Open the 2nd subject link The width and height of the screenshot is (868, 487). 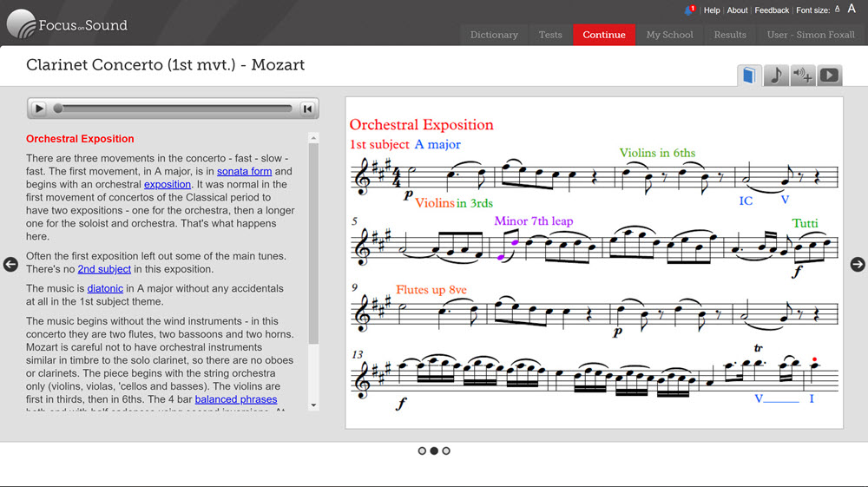[104, 269]
